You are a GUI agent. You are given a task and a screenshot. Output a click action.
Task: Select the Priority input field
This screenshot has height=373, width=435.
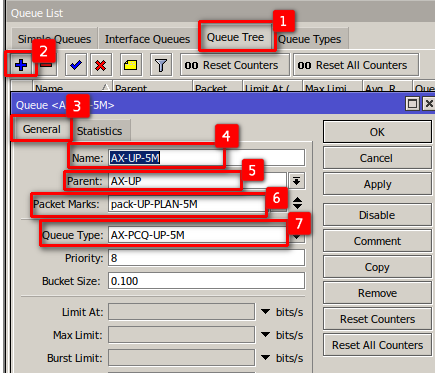pos(206,258)
